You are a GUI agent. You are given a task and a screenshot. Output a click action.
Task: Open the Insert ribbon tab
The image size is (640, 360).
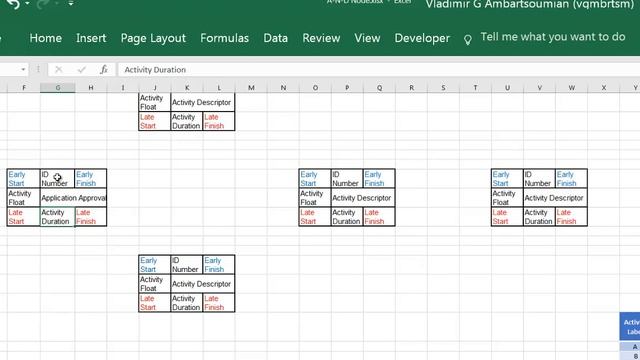click(91, 38)
